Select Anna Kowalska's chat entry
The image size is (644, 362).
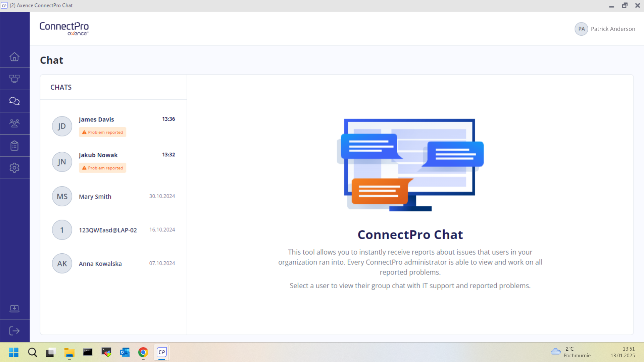[x=100, y=263]
